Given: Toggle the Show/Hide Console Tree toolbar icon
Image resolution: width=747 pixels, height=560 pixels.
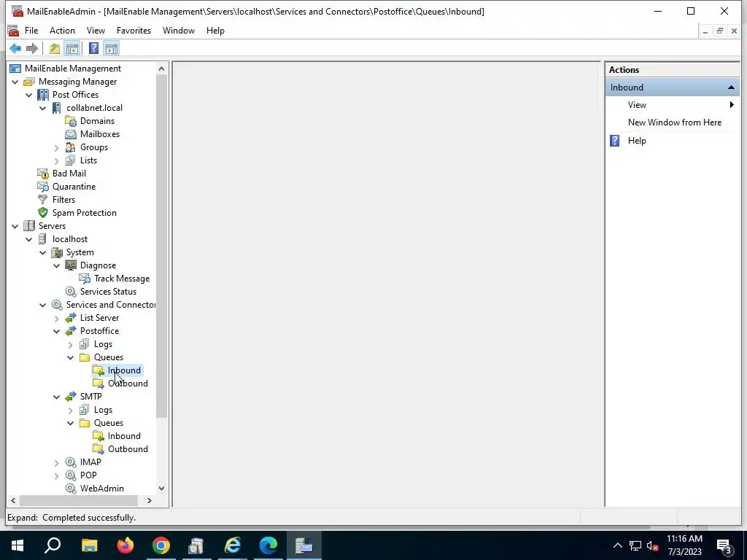Looking at the screenshot, I should (x=72, y=48).
